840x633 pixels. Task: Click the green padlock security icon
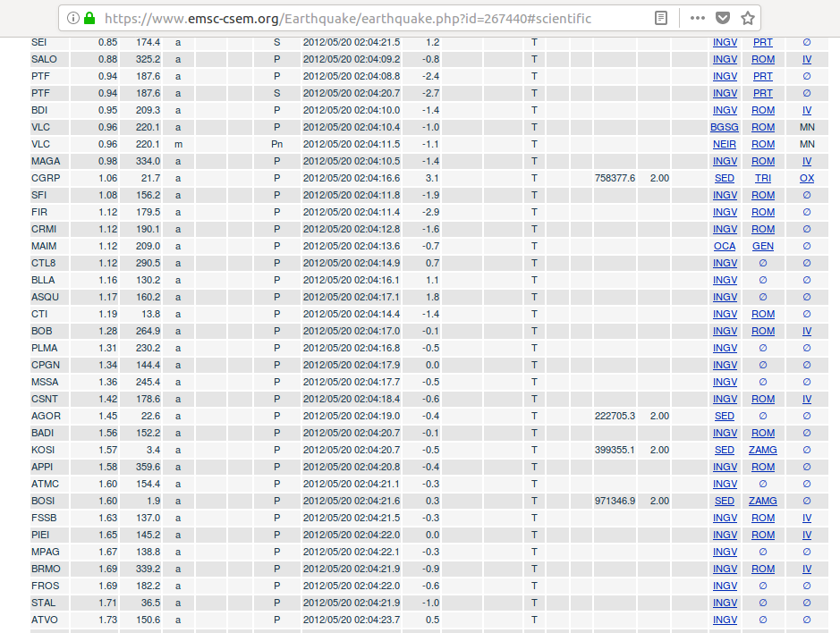(89, 18)
